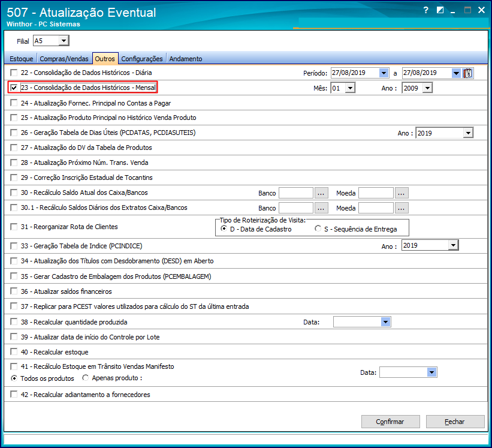
Task: Enable 35 - Gerar Cadastro de Embalagem
Action: pyautogui.click(x=14, y=276)
